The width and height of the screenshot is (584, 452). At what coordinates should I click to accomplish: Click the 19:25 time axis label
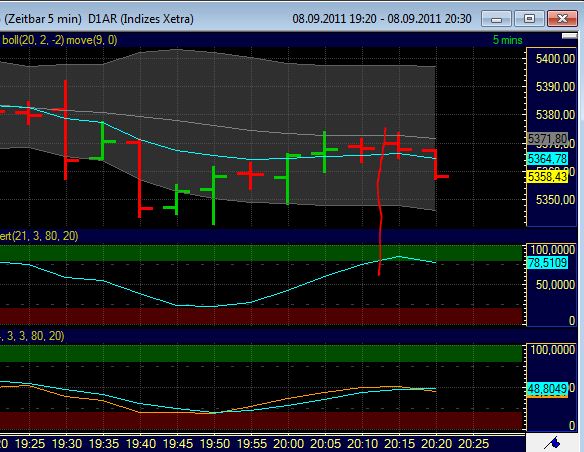click(x=30, y=444)
